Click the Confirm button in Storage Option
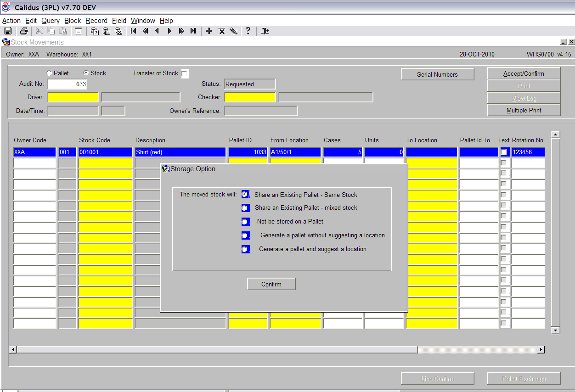The image size is (575, 392). click(x=271, y=284)
